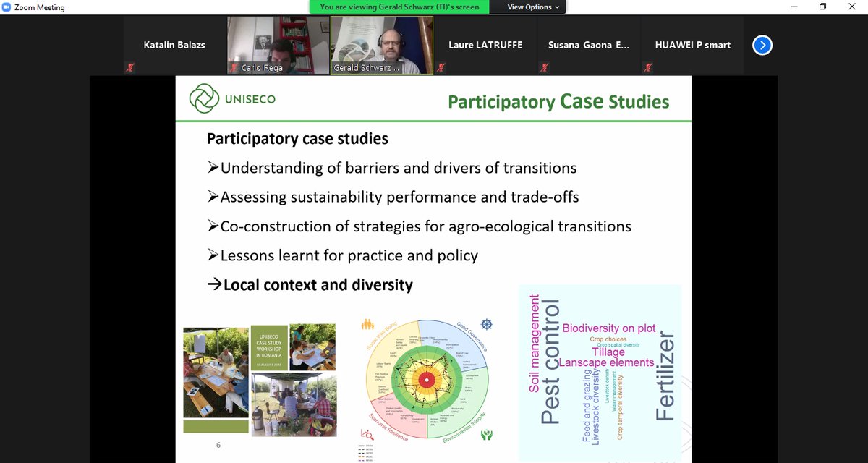Collapse the View Options menu chevron
This screenshot has width=868, height=463.
(x=556, y=7)
